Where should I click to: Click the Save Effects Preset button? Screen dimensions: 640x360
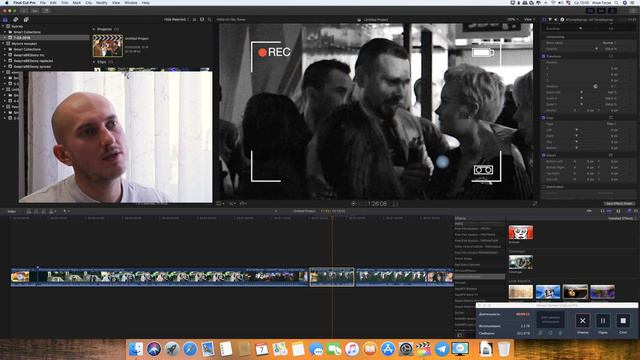point(619,203)
